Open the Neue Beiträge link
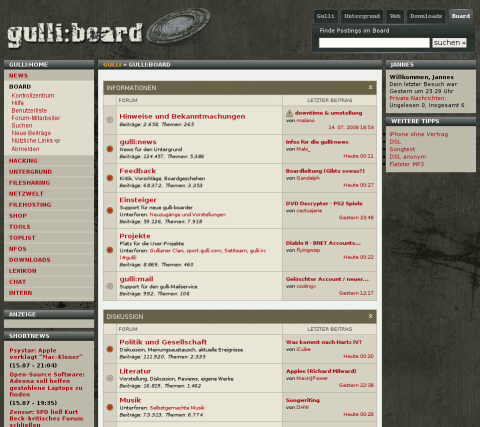Viewport: 480px width, 427px height. 31,133
